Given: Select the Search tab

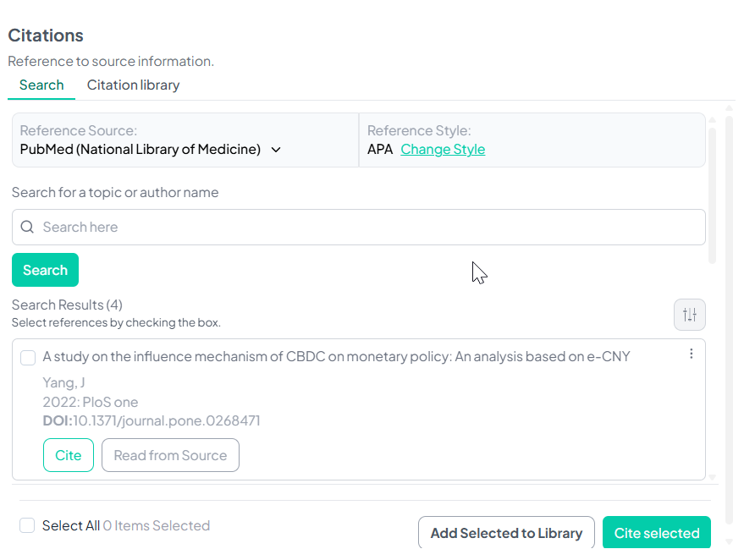Looking at the screenshot, I should click(41, 85).
